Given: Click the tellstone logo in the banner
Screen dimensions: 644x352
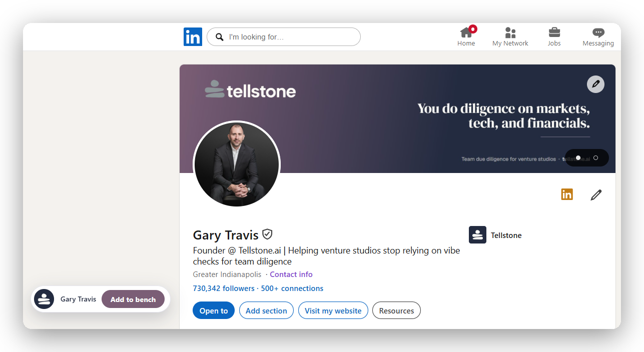Looking at the screenshot, I should point(250,90).
